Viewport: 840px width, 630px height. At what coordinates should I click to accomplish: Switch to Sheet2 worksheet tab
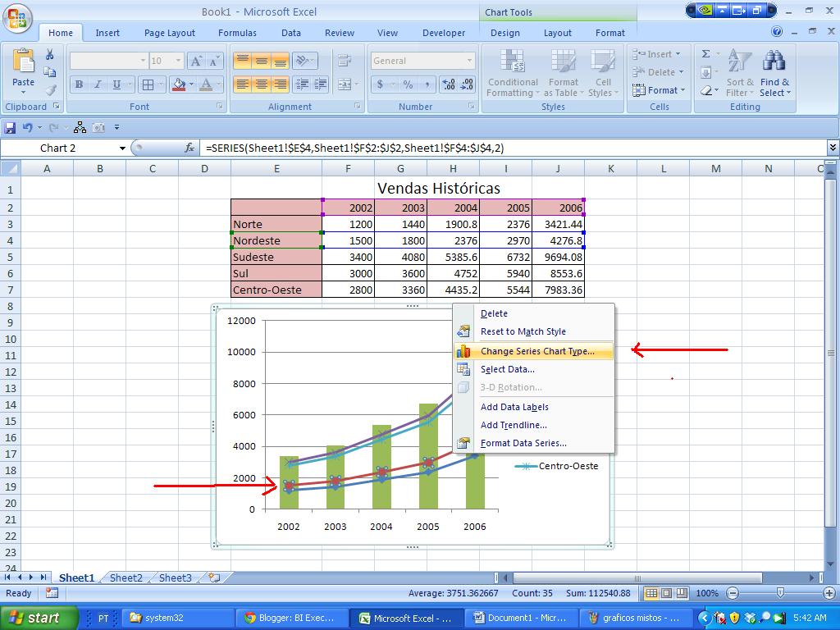(x=126, y=577)
